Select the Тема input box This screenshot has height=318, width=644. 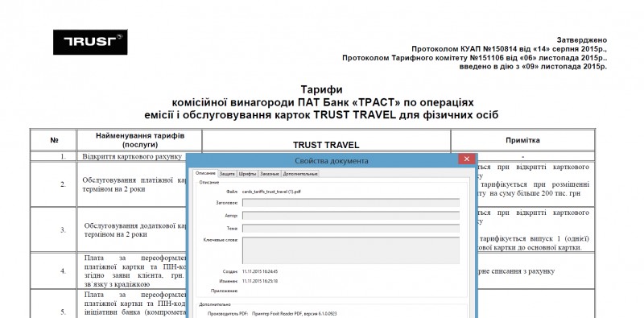pos(351,228)
